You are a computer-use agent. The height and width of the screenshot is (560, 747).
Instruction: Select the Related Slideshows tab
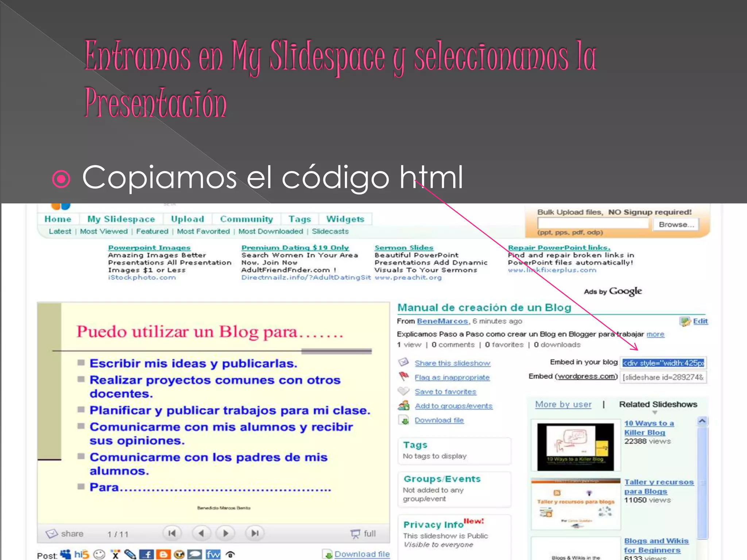(658, 404)
